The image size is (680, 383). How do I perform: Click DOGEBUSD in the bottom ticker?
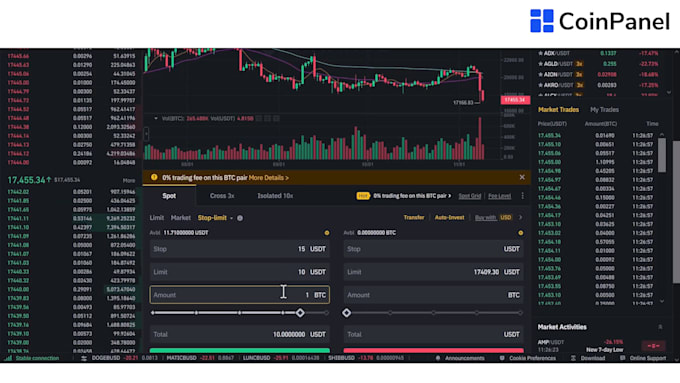tap(106, 358)
